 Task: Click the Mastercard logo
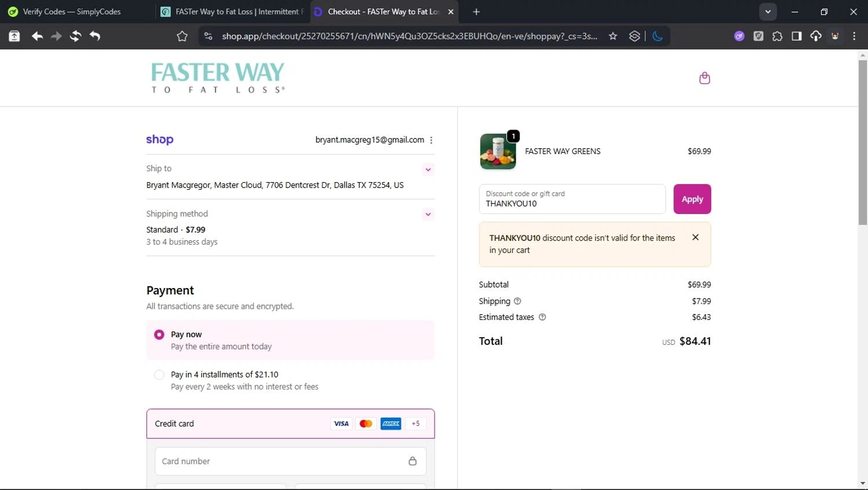(366, 423)
